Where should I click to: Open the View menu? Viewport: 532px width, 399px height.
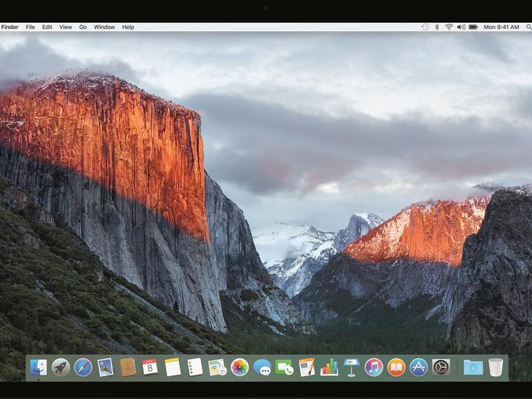point(66,27)
